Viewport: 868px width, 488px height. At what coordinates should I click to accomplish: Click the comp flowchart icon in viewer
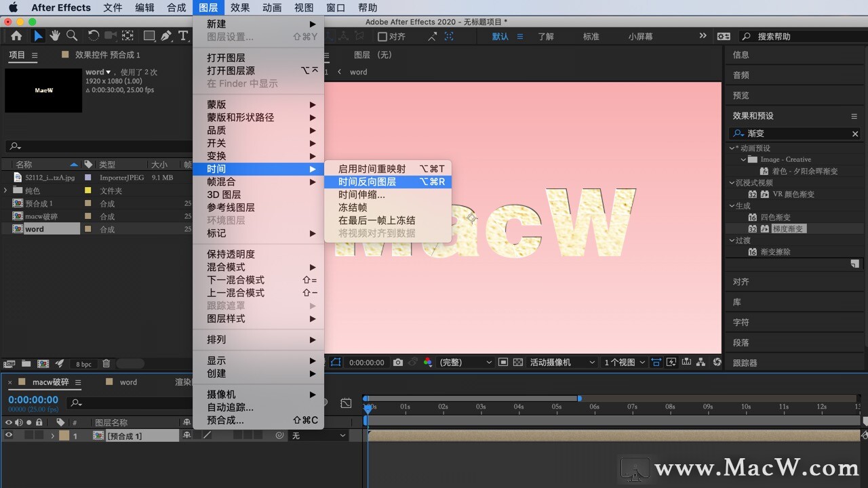[702, 363]
